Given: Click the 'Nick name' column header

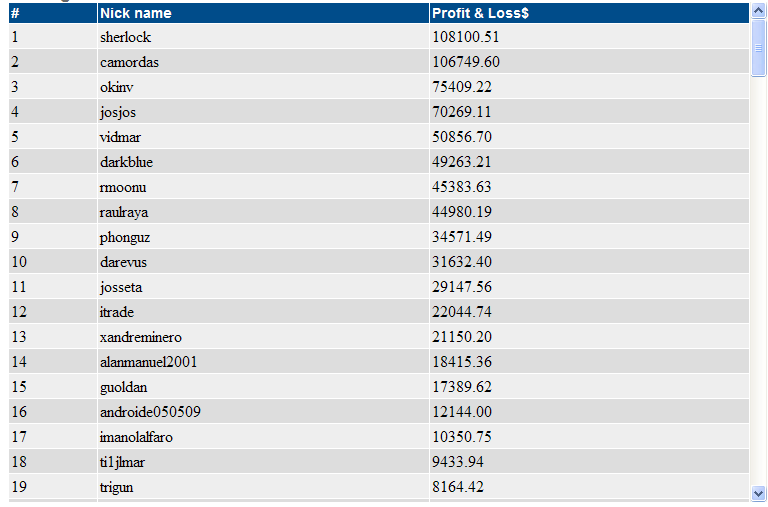Looking at the screenshot, I should (x=135, y=13).
